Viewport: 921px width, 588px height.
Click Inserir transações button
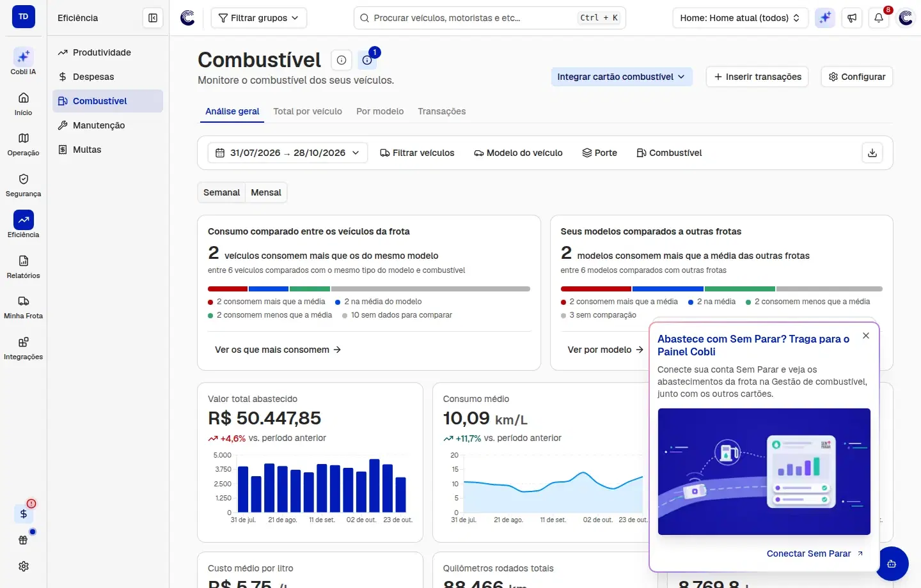coord(757,77)
